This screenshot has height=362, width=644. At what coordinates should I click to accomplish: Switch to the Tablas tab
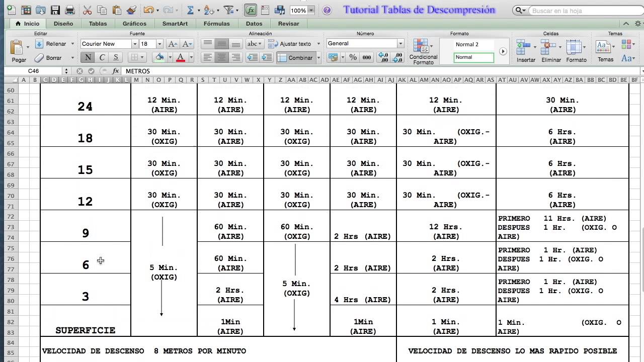tap(98, 24)
